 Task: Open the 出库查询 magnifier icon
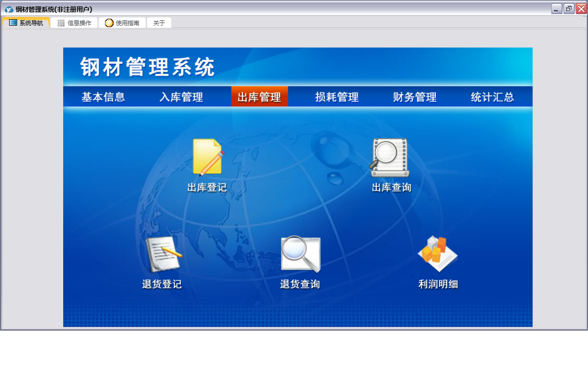click(x=390, y=157)
